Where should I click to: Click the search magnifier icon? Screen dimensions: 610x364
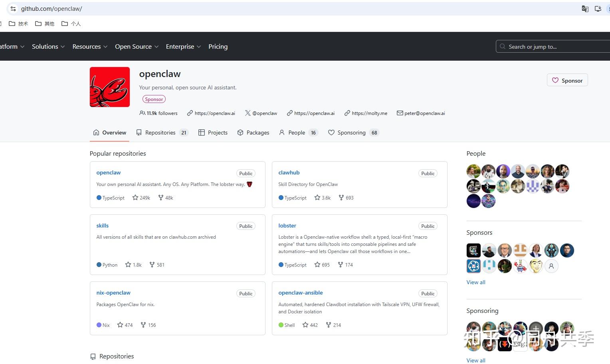(x=503, y=47)
